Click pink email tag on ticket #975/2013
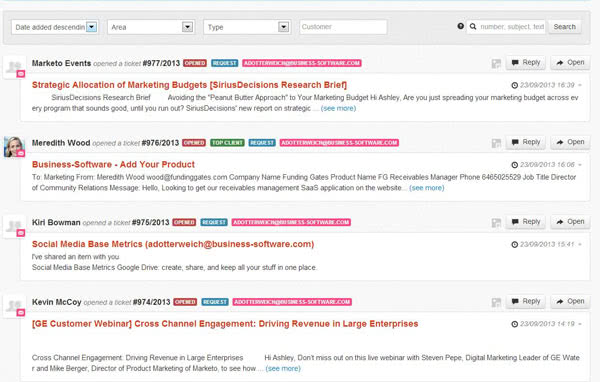 coord(291,222)
